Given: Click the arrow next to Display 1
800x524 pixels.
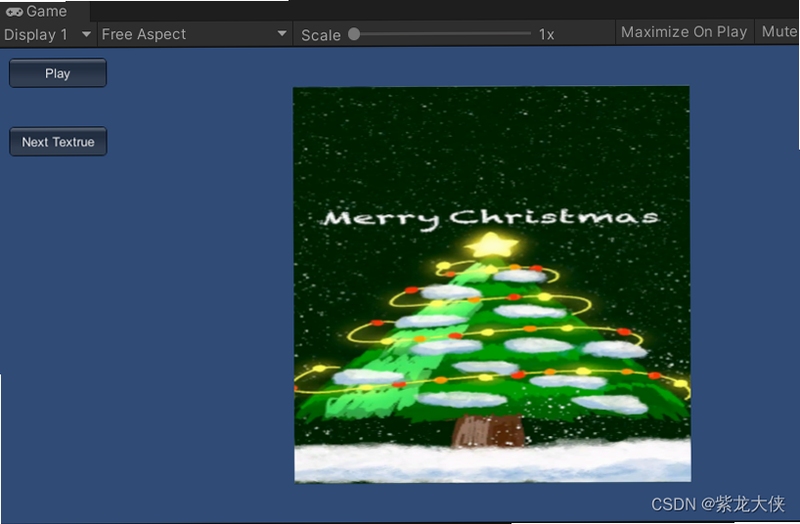Looking at the screenshot, I should point(86,34).
